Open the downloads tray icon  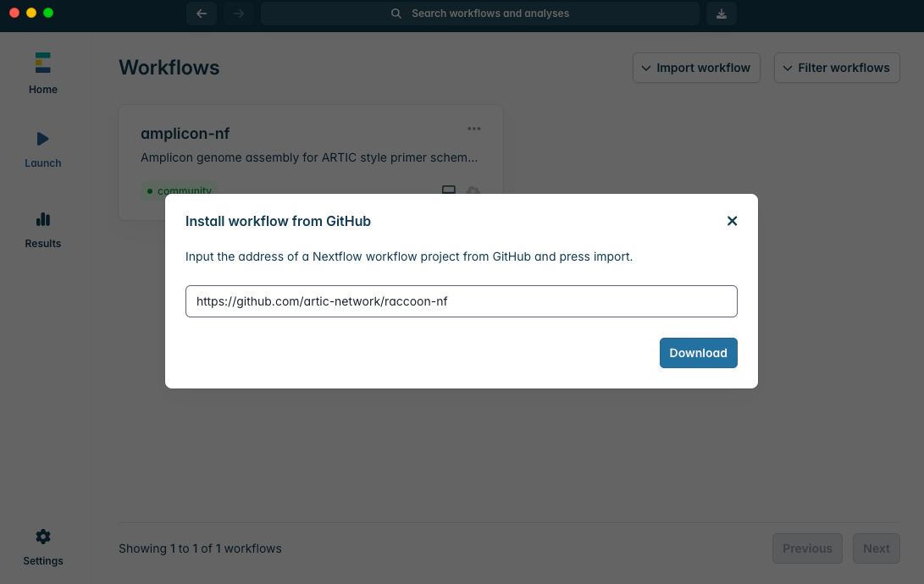(722, 14)
